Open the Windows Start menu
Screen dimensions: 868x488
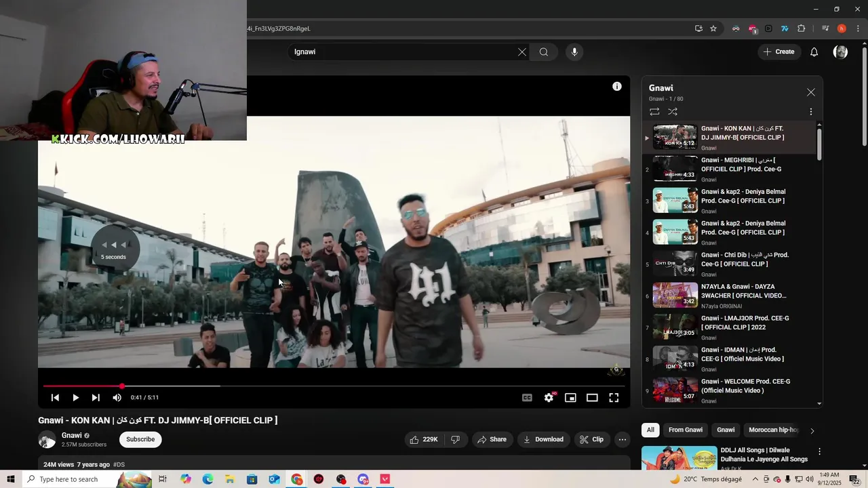11,479
